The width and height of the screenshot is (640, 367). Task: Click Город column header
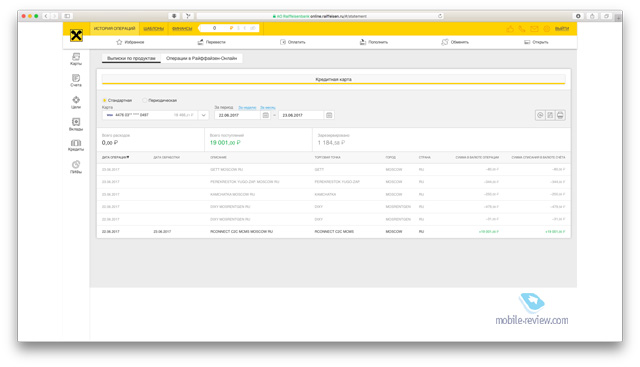391,157
